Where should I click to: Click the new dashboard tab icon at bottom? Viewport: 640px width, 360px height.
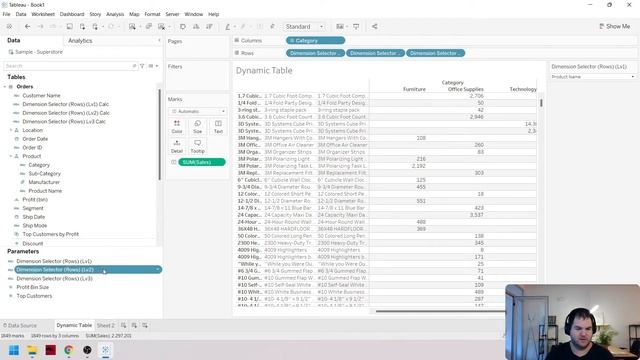(134, 325)
